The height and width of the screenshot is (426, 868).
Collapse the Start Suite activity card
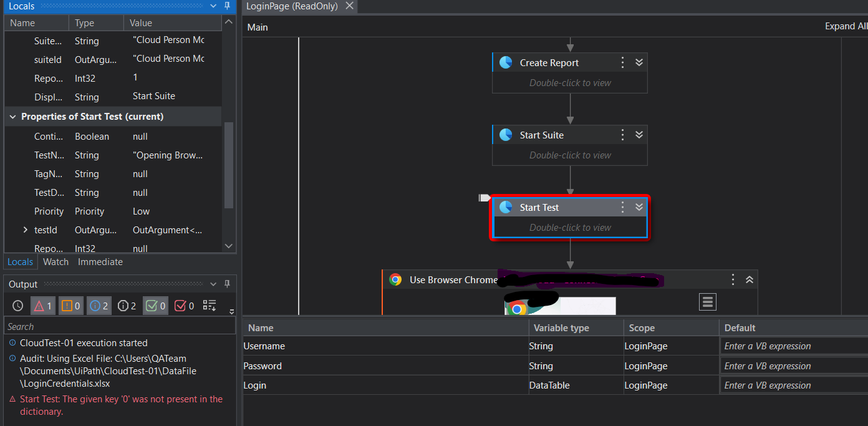pos(638,134)
